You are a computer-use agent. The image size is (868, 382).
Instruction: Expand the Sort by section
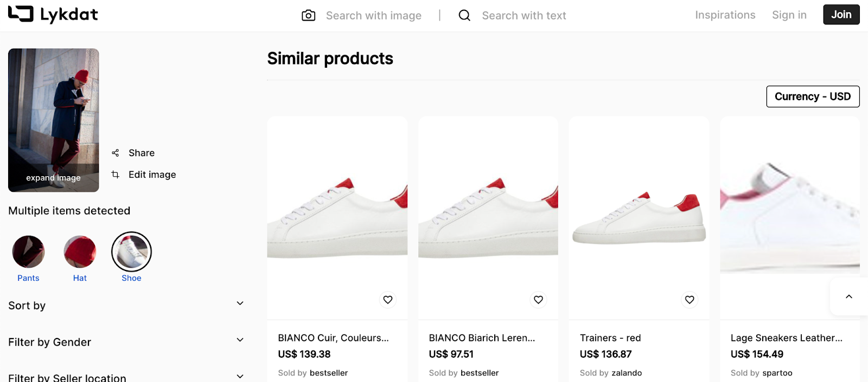pyautogui.click(x=240, y=303)
